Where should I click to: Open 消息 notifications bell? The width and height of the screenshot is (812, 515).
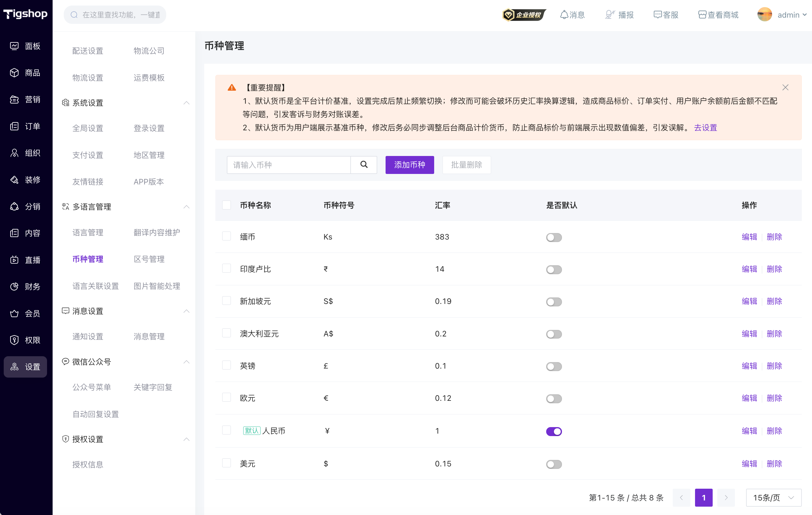(572, 15)
